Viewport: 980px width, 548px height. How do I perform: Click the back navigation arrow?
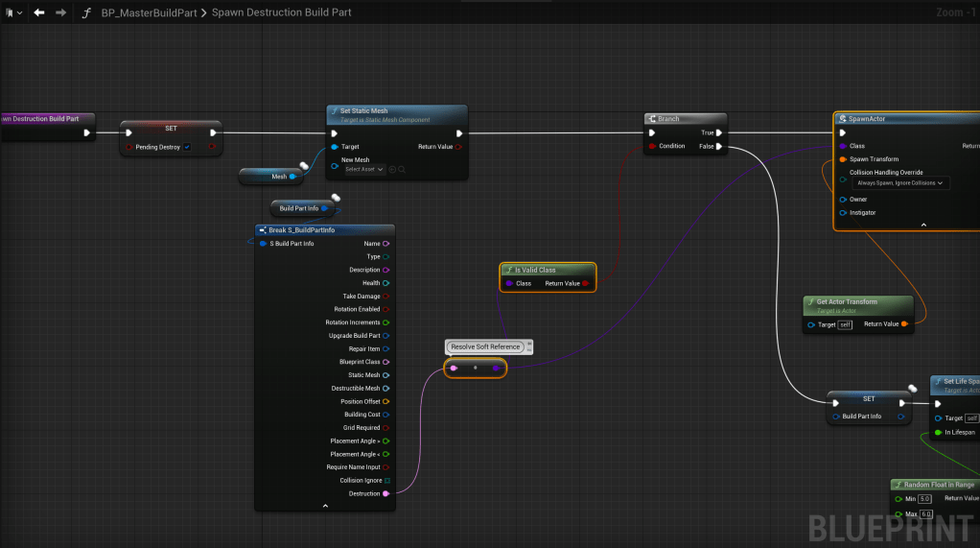coord(38,12)
